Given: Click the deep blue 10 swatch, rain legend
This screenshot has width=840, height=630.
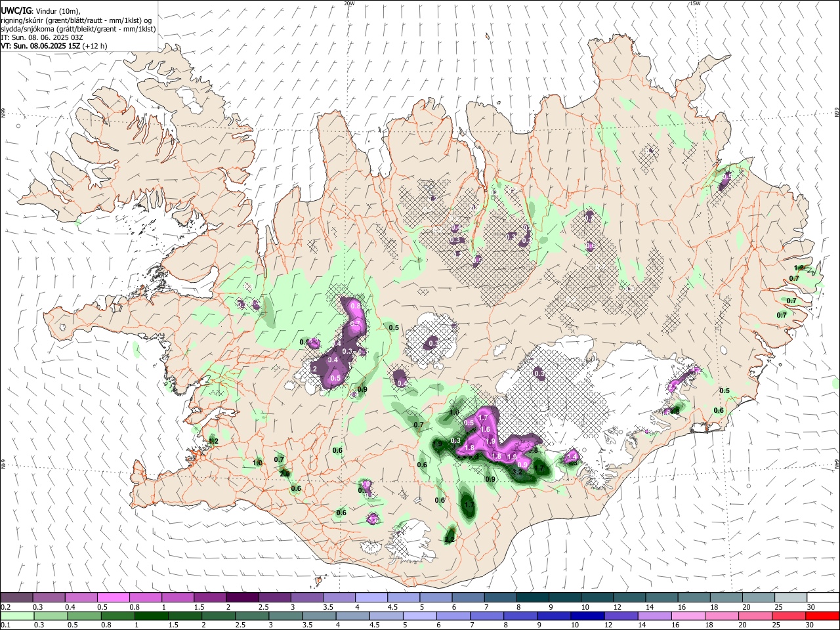Looking at the screenshot, I should (x=587, y=616).
